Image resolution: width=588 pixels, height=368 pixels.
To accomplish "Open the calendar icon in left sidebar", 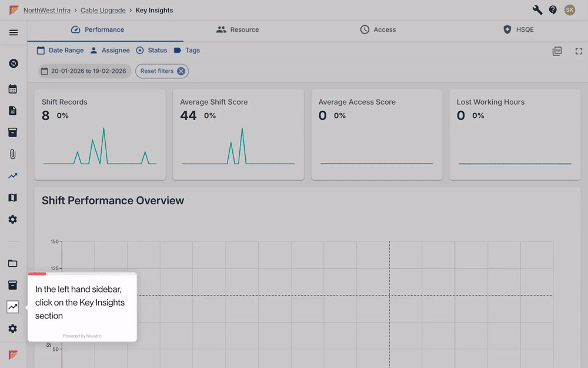I will [x=13, y=89].
